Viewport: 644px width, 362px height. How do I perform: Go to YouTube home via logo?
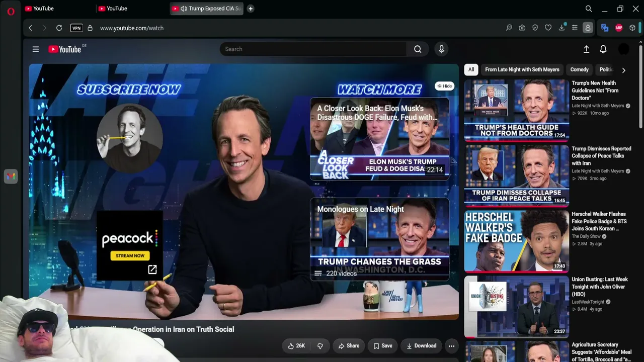coord(65,49)
